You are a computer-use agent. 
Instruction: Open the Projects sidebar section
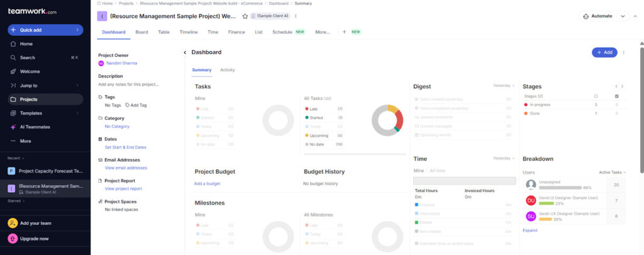[45, 99]
